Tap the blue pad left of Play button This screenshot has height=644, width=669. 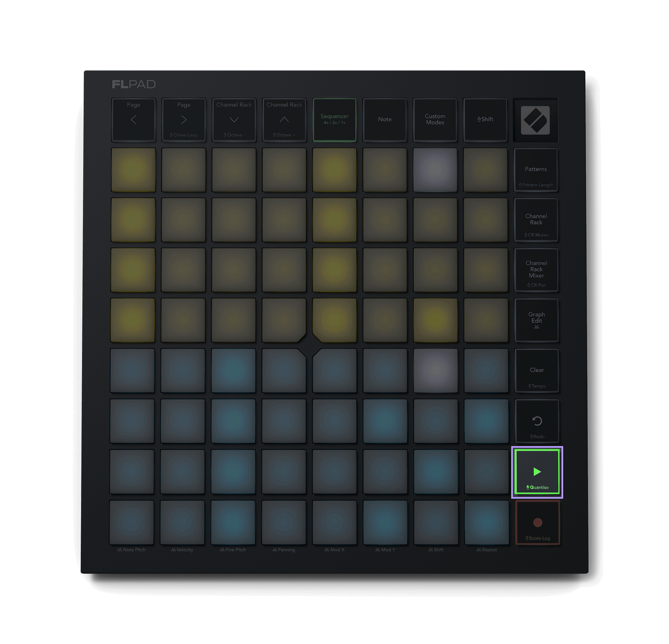click(486, 472)
